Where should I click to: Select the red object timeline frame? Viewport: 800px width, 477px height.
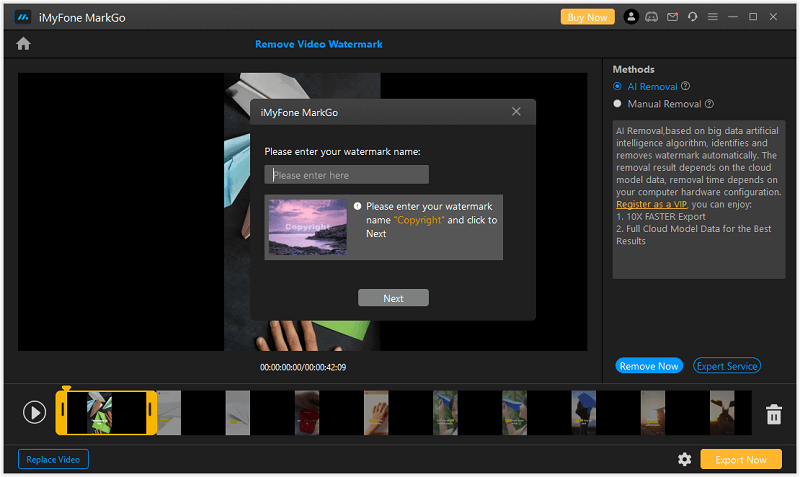(307, 413)
